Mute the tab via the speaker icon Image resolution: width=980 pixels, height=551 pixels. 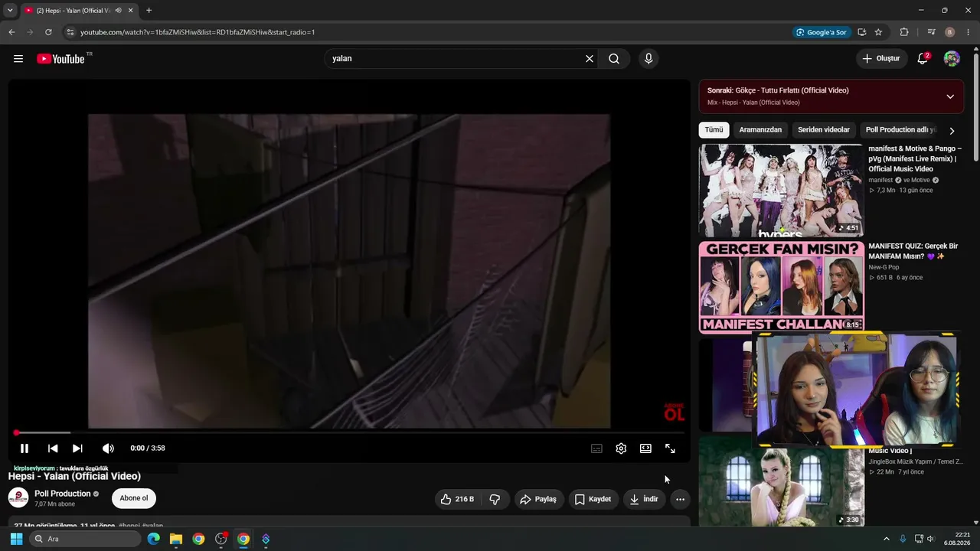point(118,11)
